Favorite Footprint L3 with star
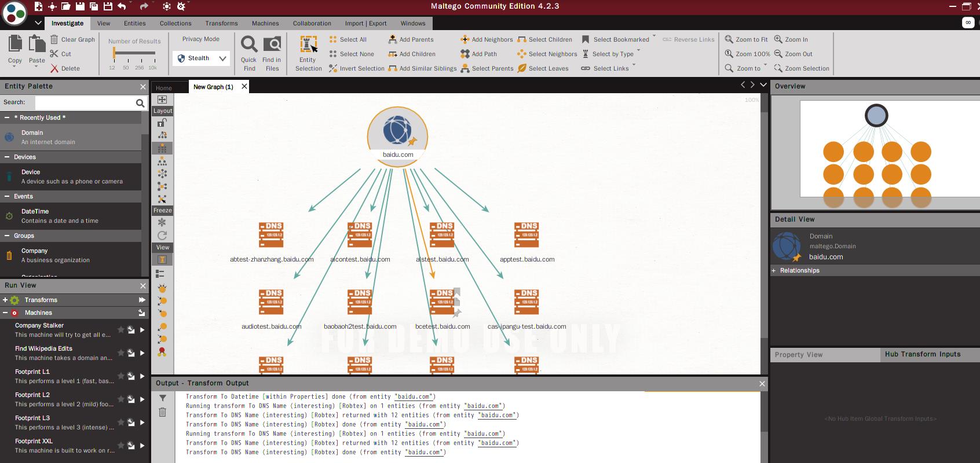Image resolution: width=980 pixels, height=463 pixels. tap(121, 422)
